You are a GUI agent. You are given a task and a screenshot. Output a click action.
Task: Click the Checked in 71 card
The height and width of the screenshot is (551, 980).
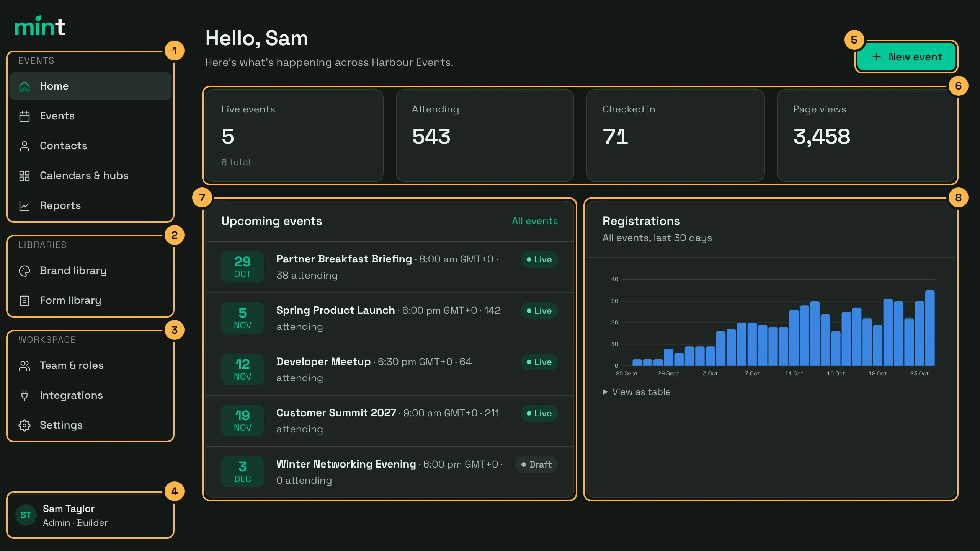(x=676, y=135)
